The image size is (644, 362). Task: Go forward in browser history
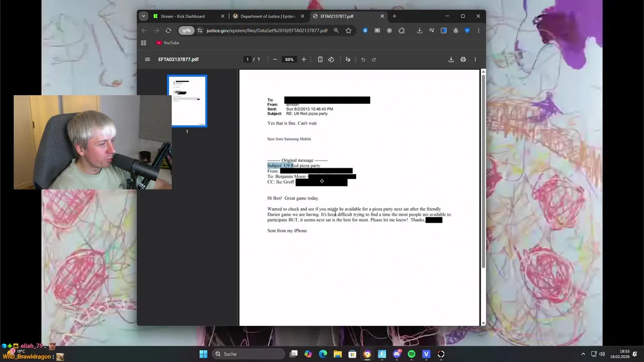156,31
